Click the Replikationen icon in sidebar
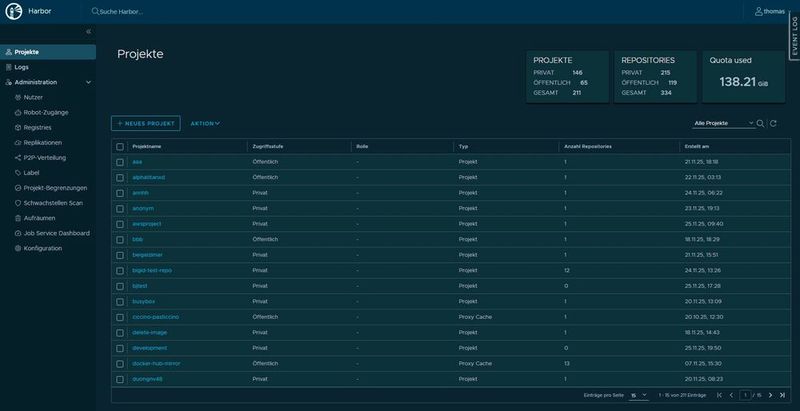 tap(18, 143)
